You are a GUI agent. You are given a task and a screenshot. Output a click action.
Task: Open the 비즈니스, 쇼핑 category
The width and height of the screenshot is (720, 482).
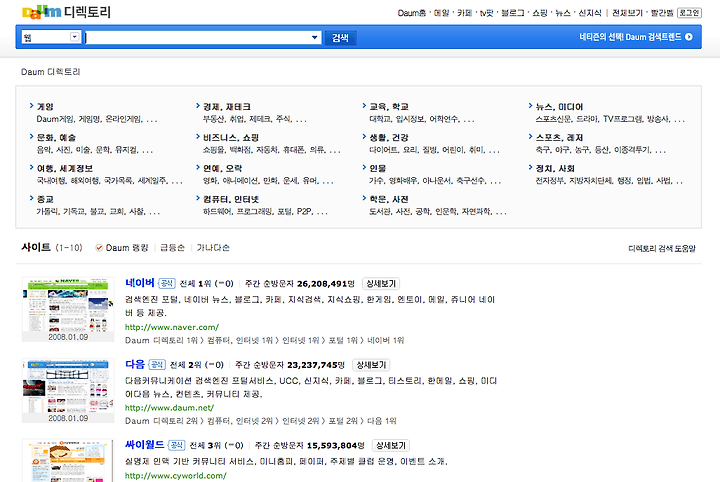(x=231, y=137)
